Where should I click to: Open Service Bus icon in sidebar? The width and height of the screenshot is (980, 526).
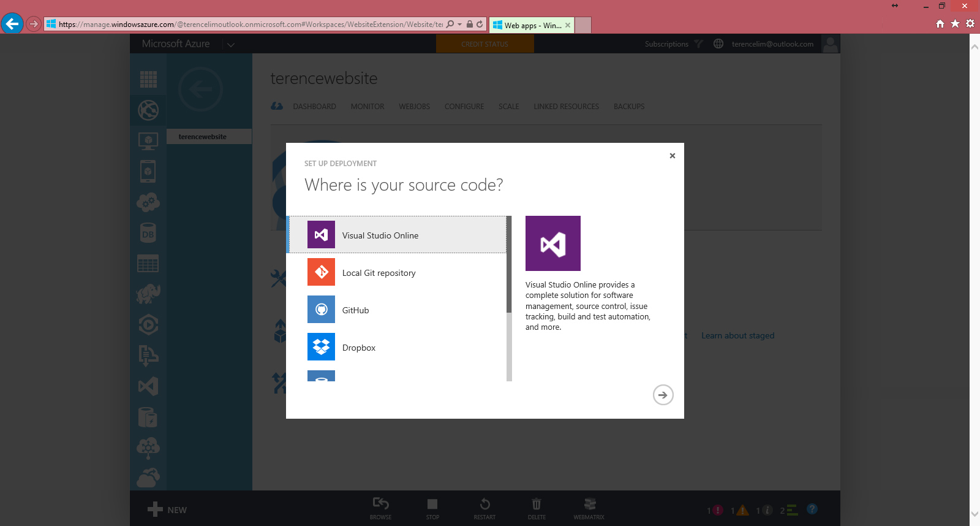tap(148, 356)
